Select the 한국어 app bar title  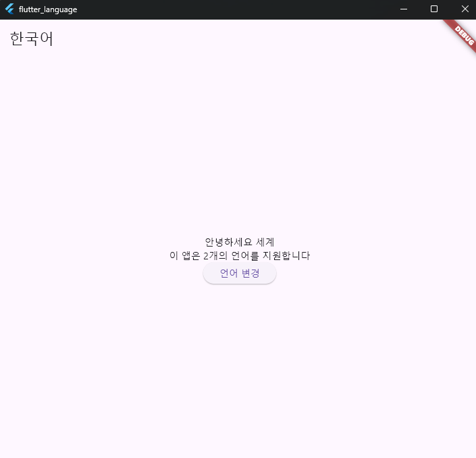tap(32, 39)
